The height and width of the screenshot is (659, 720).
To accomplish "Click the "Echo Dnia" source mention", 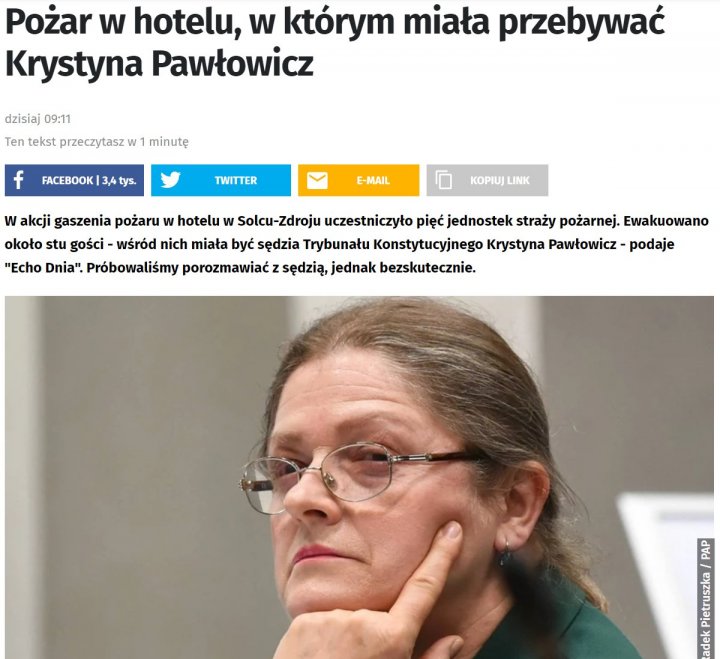I will 43,267.
